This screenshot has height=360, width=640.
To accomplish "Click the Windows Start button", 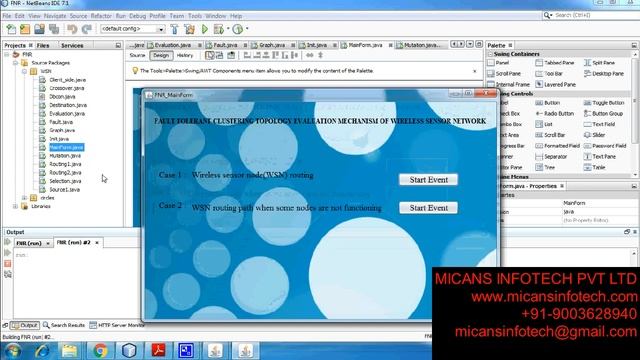I will point(13,351).
